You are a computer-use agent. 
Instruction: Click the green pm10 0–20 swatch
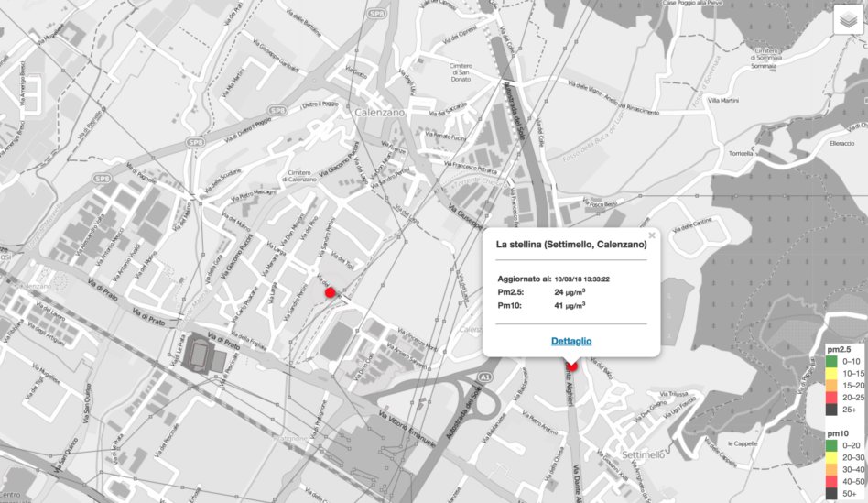pos(831,444)
